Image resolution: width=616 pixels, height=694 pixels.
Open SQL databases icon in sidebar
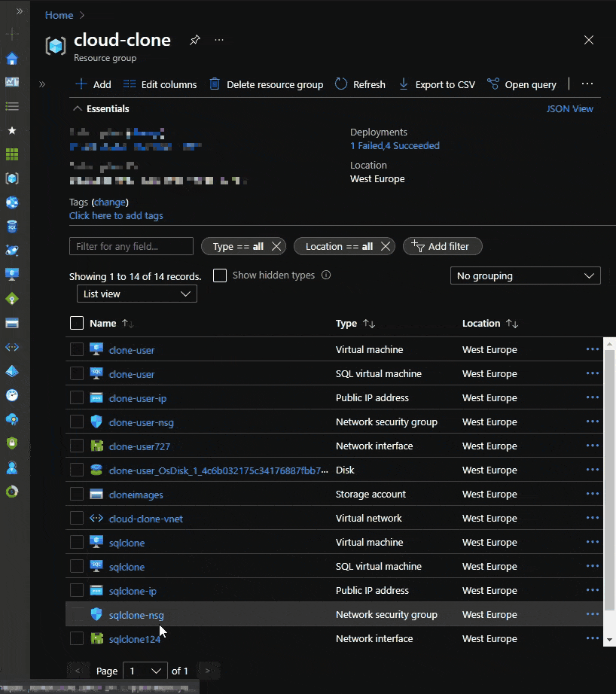(12, 227)
